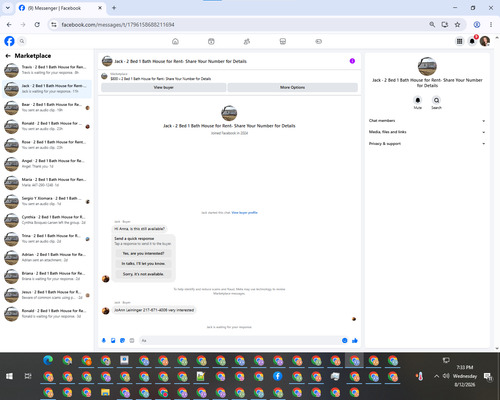Mute this conversation with the bell icon
The image size is (500, 400).
coord(418,100)
